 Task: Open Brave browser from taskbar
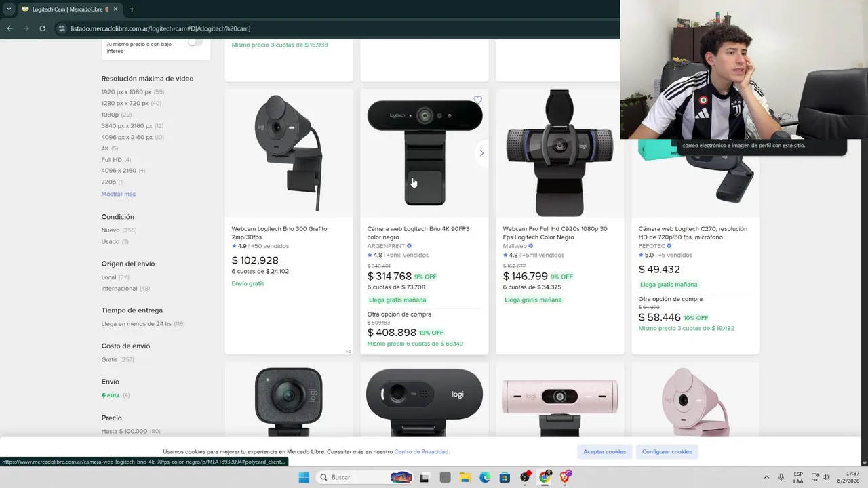(565, 477)
